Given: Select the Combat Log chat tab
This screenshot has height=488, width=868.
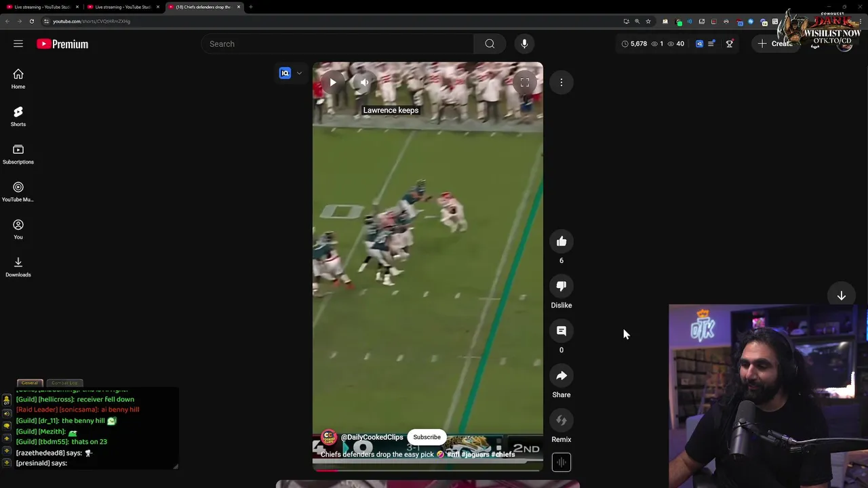Looking at the screenshot, I should tap(65, 383).
